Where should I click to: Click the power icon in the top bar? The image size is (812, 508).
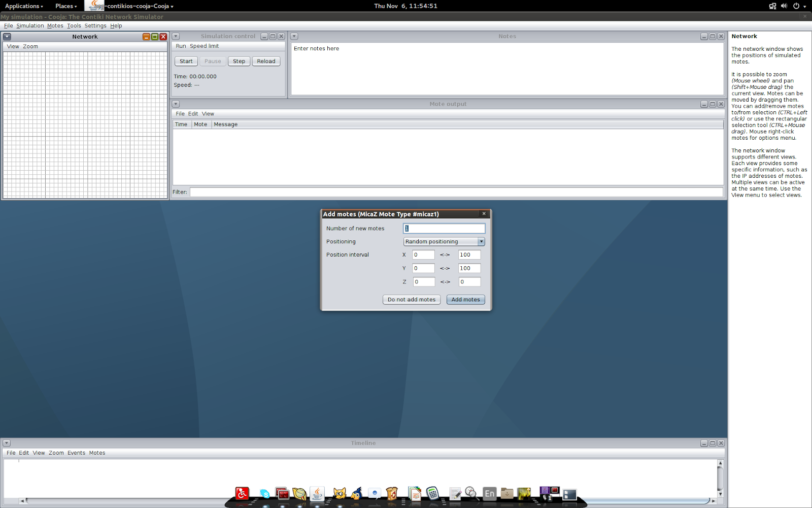pos(796,6)
